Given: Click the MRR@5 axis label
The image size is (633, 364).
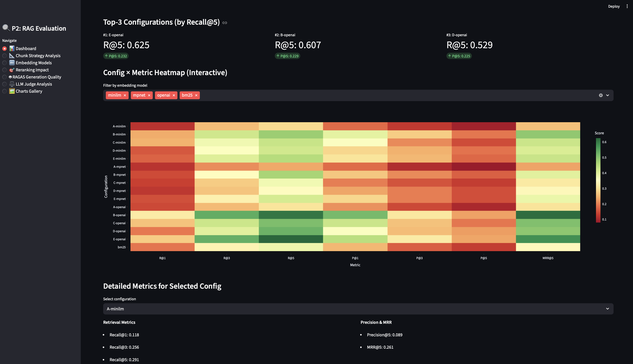Looking at the screenshot, I should [548, 258].
